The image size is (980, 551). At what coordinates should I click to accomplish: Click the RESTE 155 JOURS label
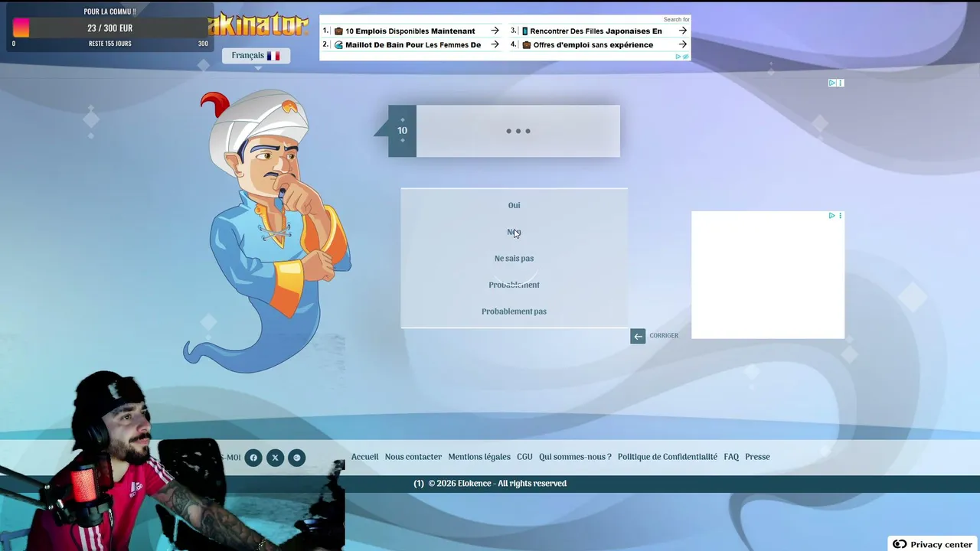(110, 44)
